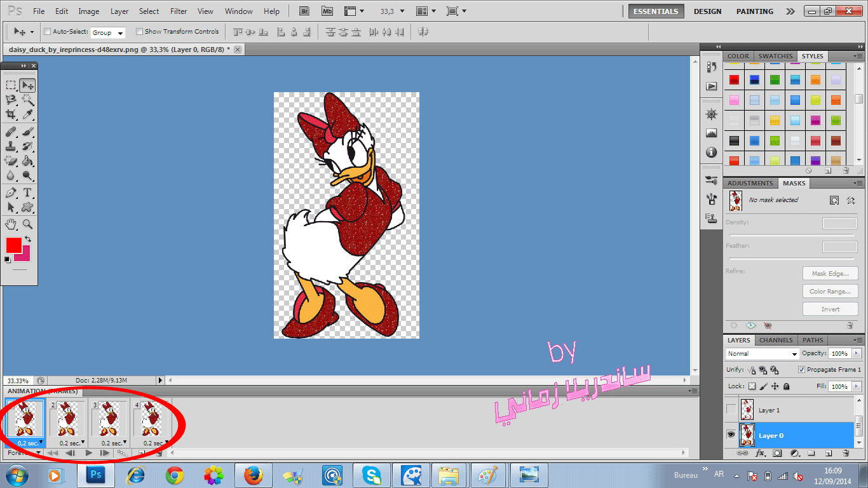The height and width of the screenshot is (488, 868).
Task: Open Mini Bridge with the Mb button
Action: pos(327,11)
